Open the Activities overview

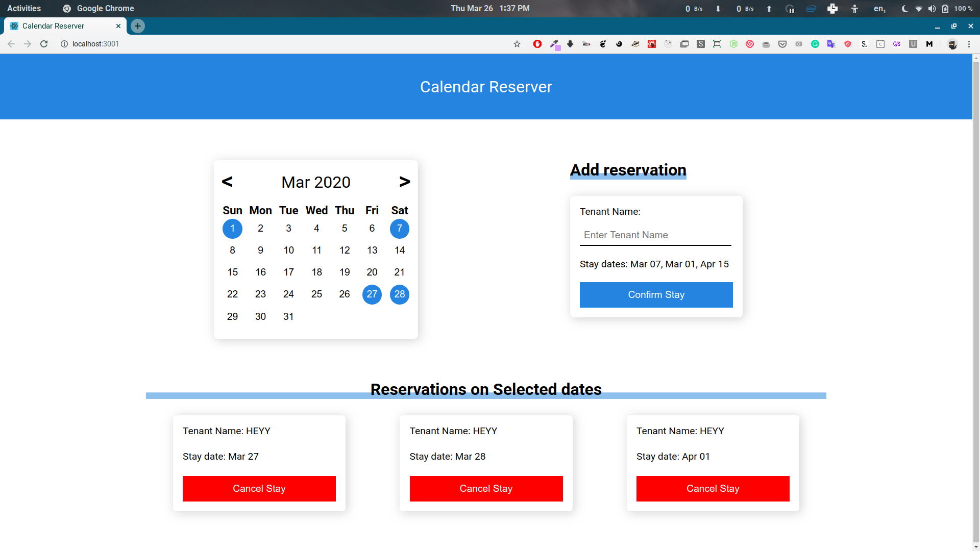pos(24,9)
